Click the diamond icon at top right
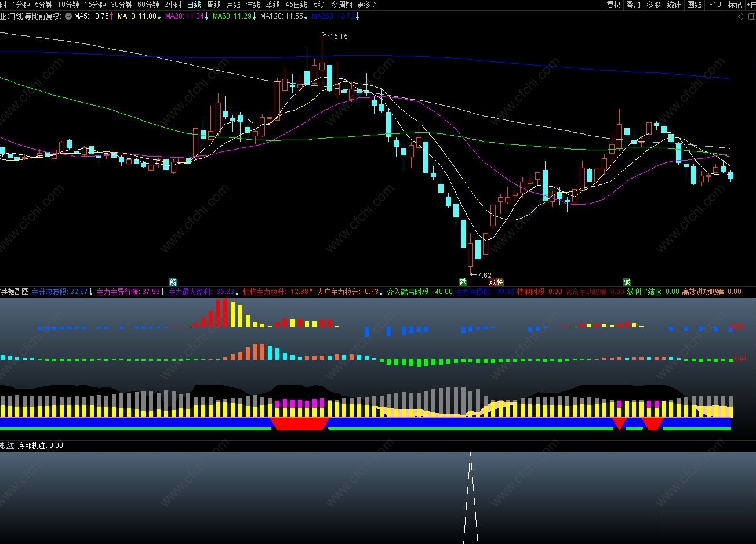The height and width of the screenshot is (544, 756). 742,17
